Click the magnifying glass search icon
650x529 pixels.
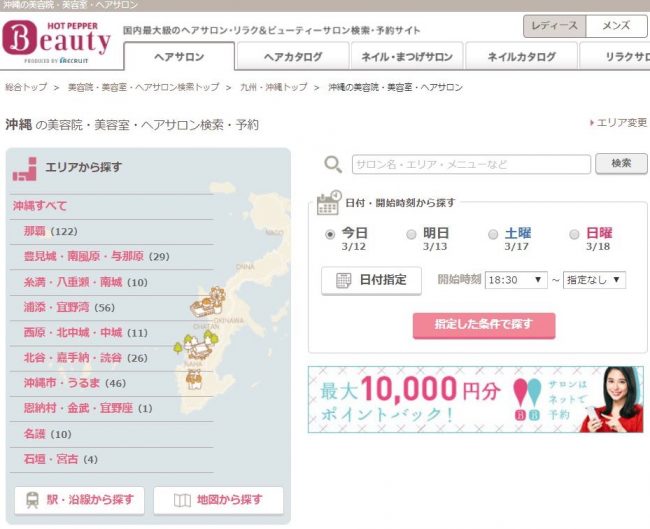point(333,165)
